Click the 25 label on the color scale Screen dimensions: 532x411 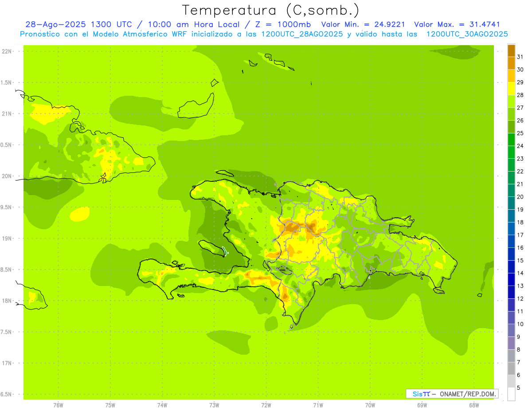[x=520, y=133]
